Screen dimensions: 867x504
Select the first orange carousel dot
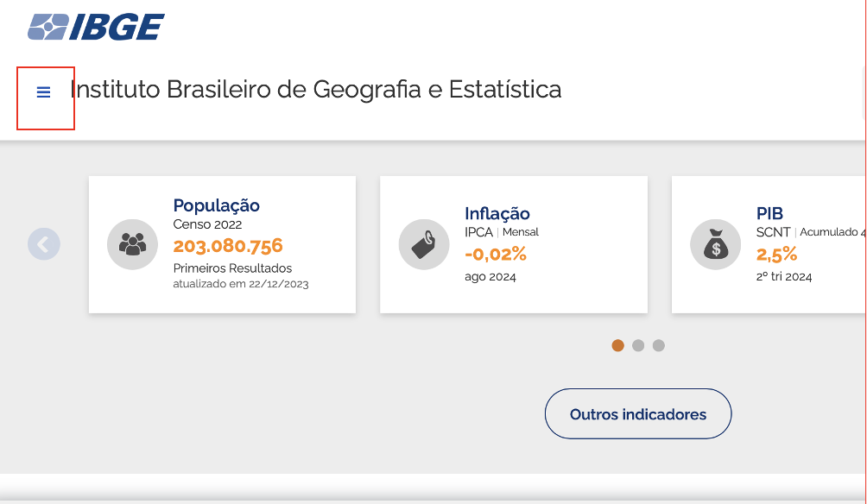(x=617, y=345)
